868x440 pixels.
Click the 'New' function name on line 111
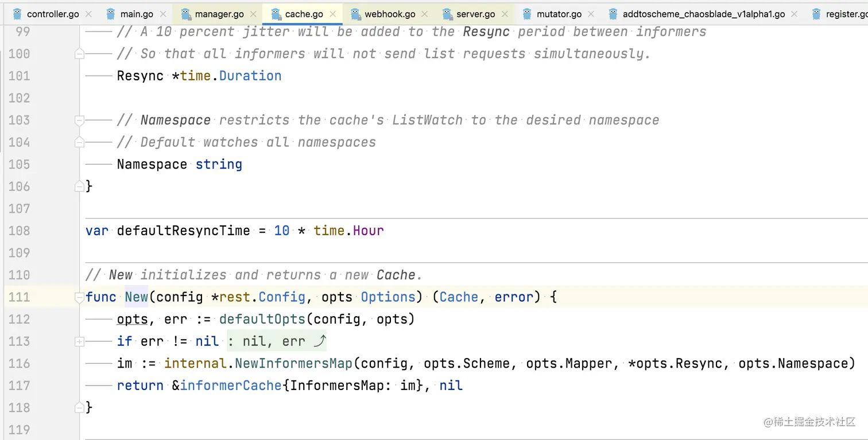136,297
